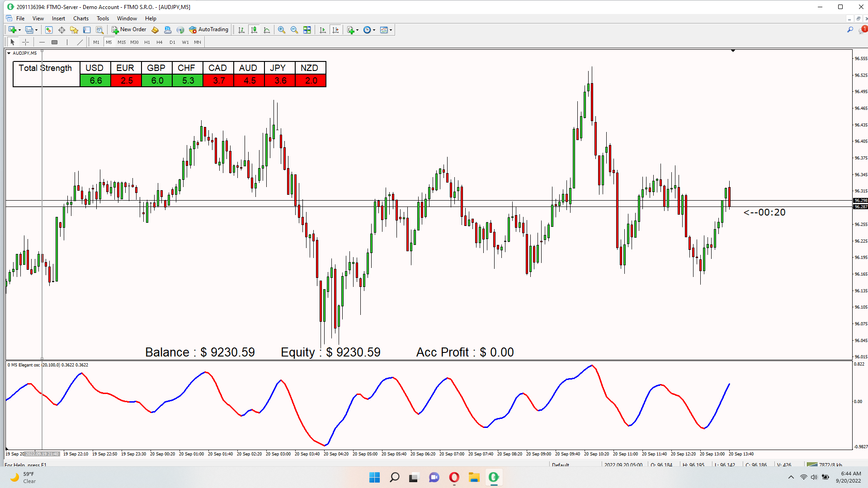868x488 pixels.
Task: Open the indicators list dropdown arrow
Action: [x=358, y=30]
